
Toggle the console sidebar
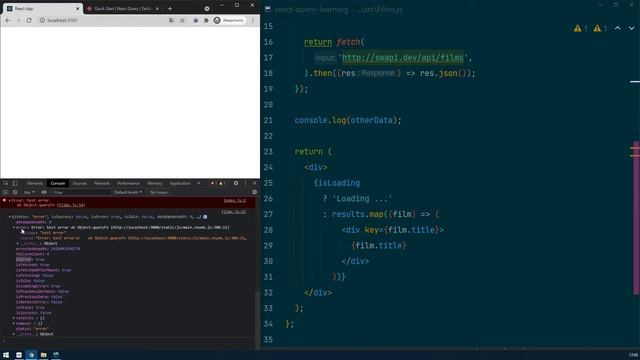click(5, 192)
